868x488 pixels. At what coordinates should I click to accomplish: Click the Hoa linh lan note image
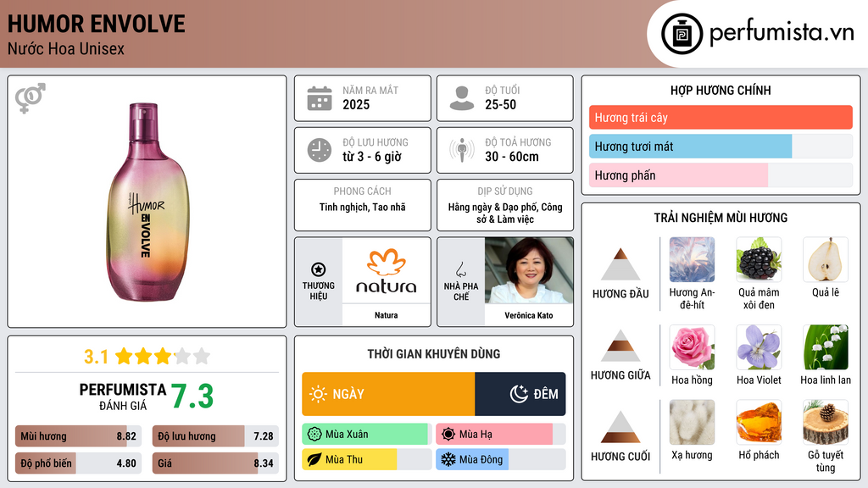pos(826,347)
